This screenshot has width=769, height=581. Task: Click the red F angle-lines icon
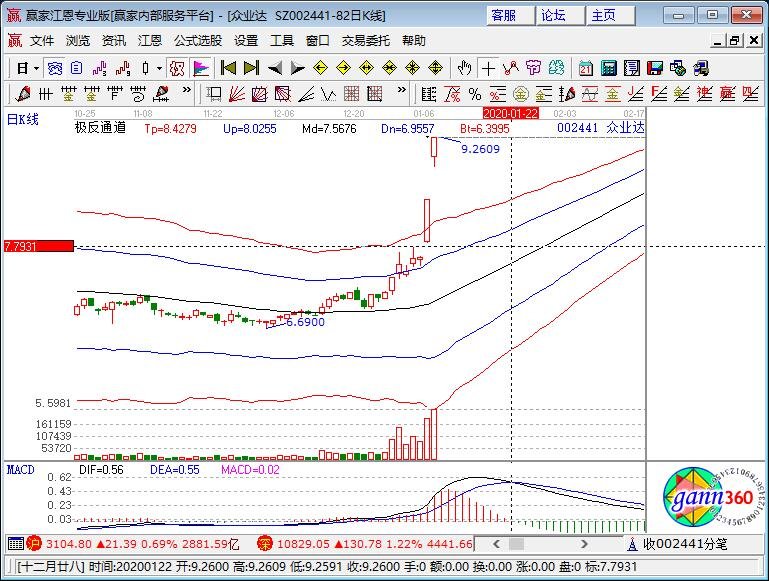(x=659, y=93)
